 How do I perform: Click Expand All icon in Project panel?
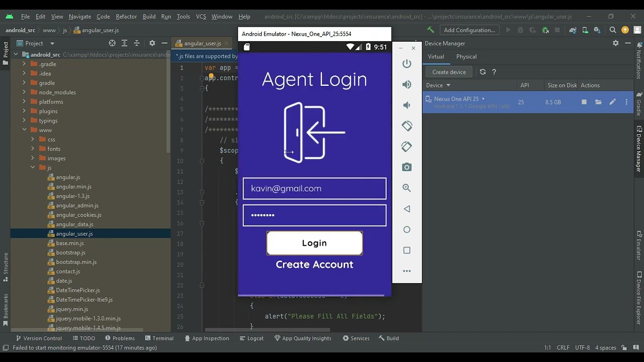click(x=124, y=43)
